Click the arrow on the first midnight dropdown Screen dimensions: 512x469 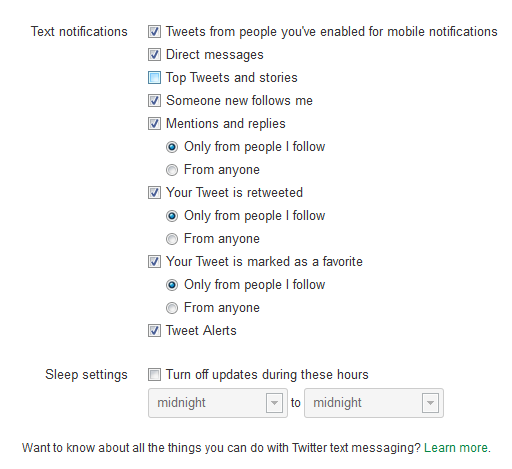tap(274, 403)
